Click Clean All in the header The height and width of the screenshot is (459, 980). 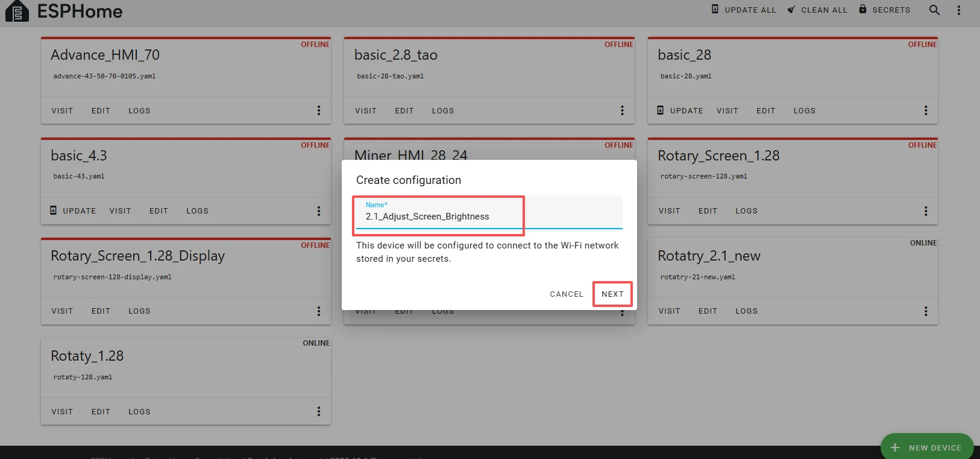pyautogui.click(x=817, y=10)
